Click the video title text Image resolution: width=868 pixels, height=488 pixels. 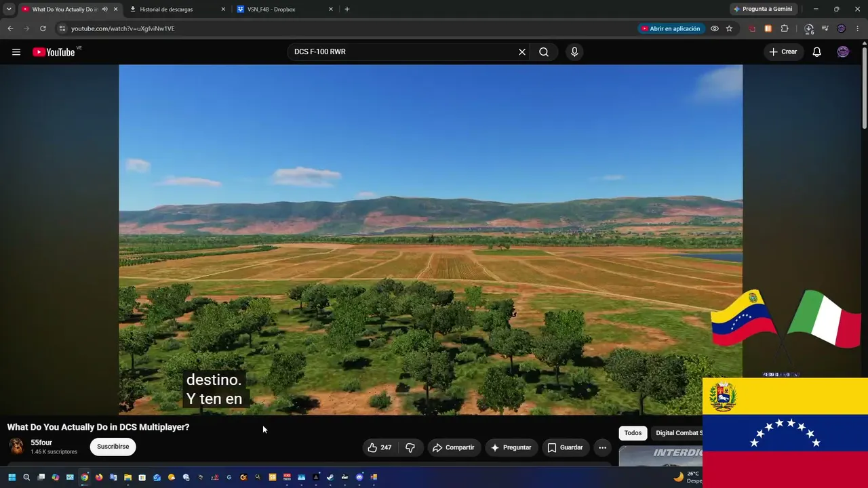pyautogui.click(x=98, y=427)
